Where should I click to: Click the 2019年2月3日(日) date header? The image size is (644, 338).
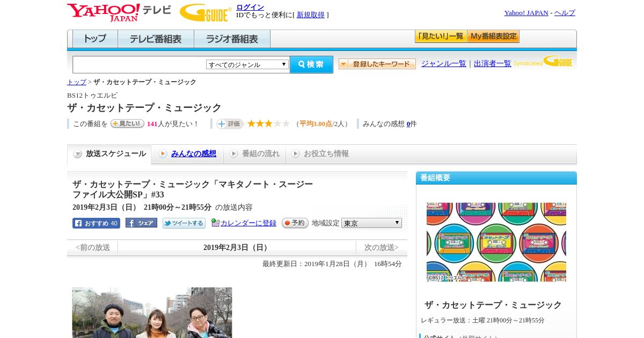pos(237,248)
